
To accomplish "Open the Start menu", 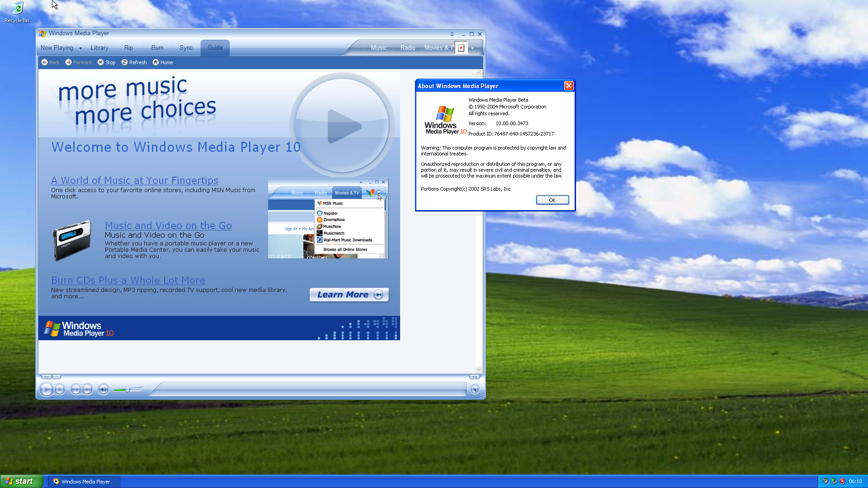I will click(x=21, y=481).
